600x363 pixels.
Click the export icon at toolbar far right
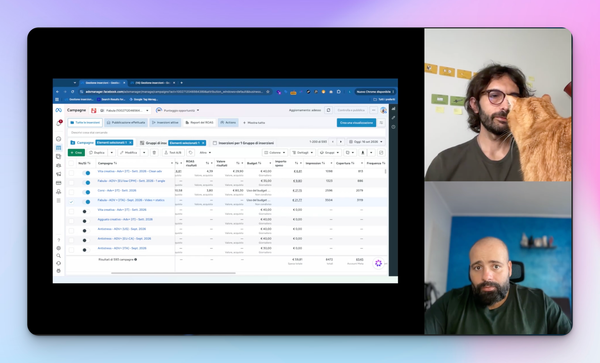coord(381,153)
